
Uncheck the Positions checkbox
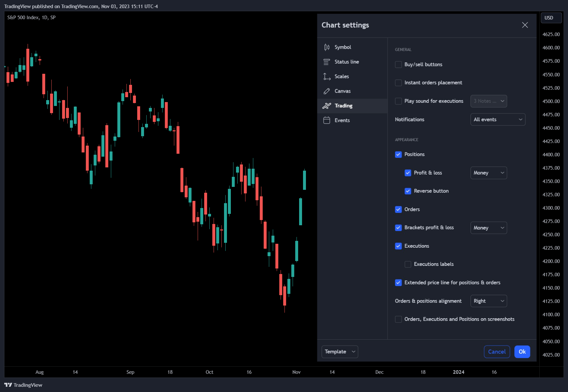[x=398, y=154]
